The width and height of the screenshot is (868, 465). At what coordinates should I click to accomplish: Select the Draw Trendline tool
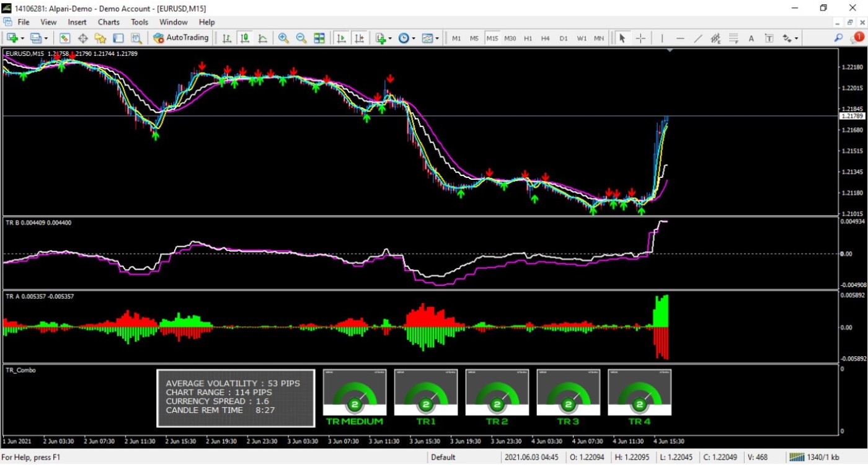pyautogui.click(x=697, y=38)
